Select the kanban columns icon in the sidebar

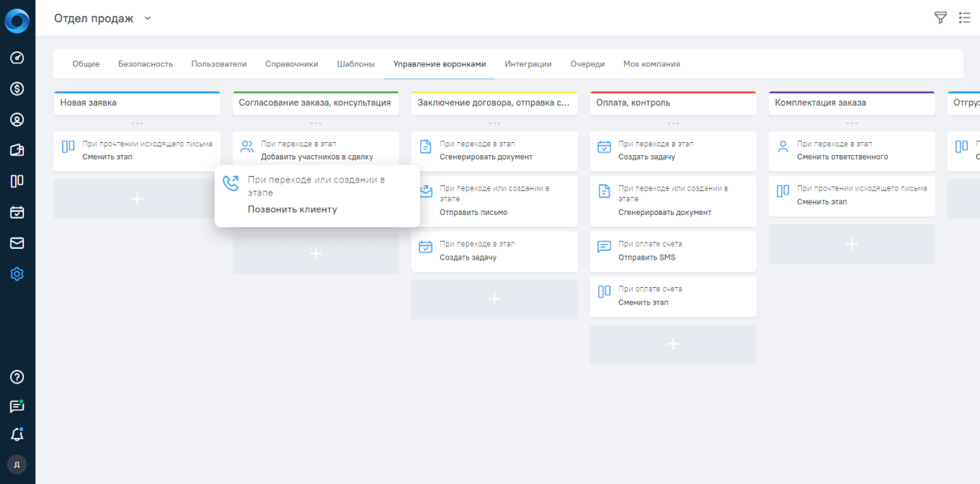pyautogui.click(x=17, y=181)
